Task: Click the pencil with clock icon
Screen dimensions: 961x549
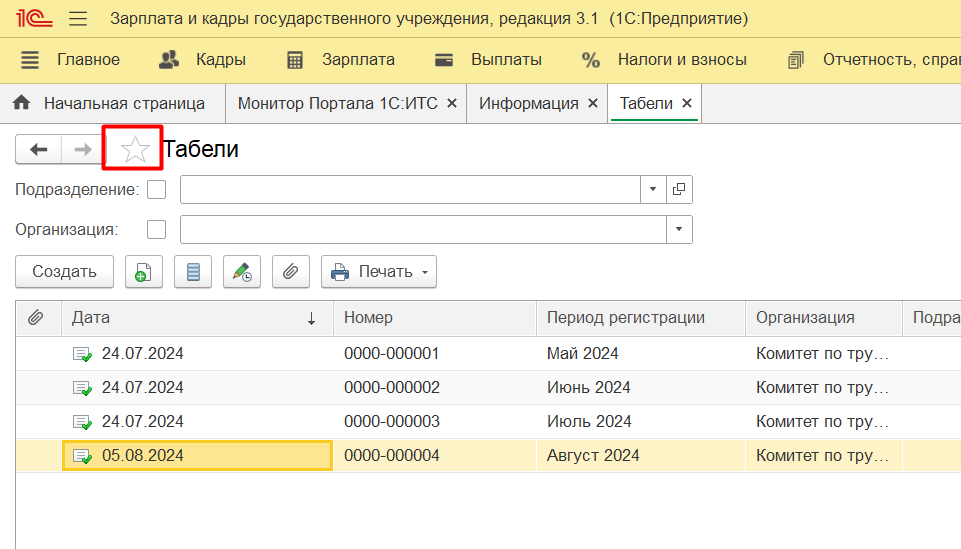Action: pyautogui.click(x=242, y=271)
